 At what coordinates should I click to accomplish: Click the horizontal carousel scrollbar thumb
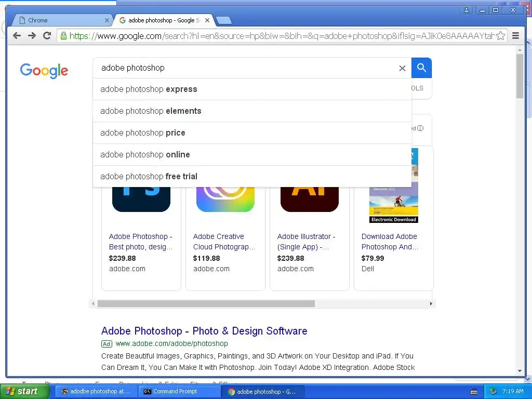pyautogui.click(x=206, y=303)
